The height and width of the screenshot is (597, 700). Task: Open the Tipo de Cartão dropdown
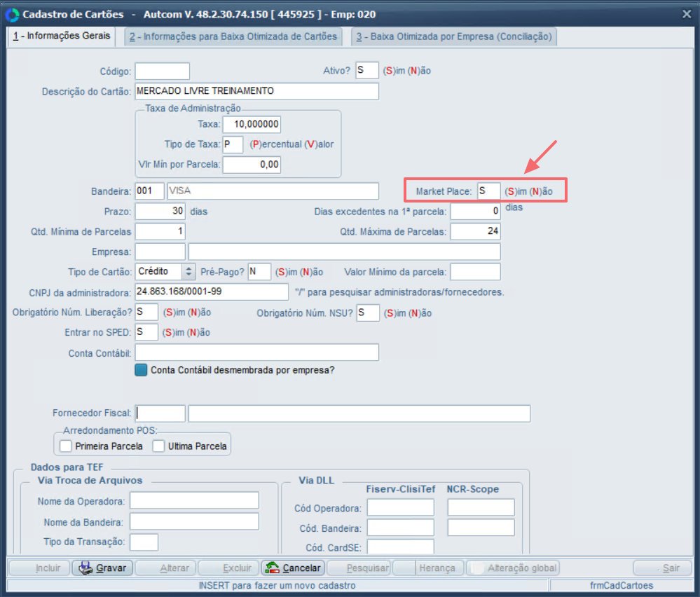[x=188, y=271]
